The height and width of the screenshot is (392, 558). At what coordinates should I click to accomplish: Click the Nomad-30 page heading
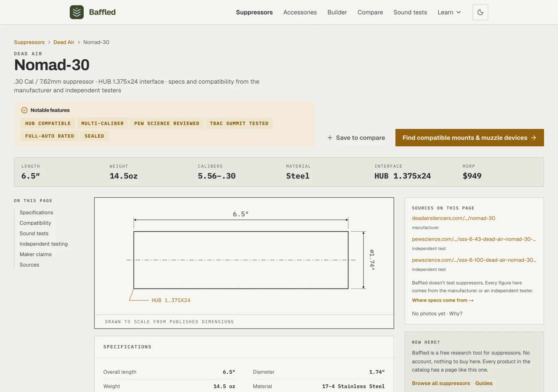coord(52,65)
